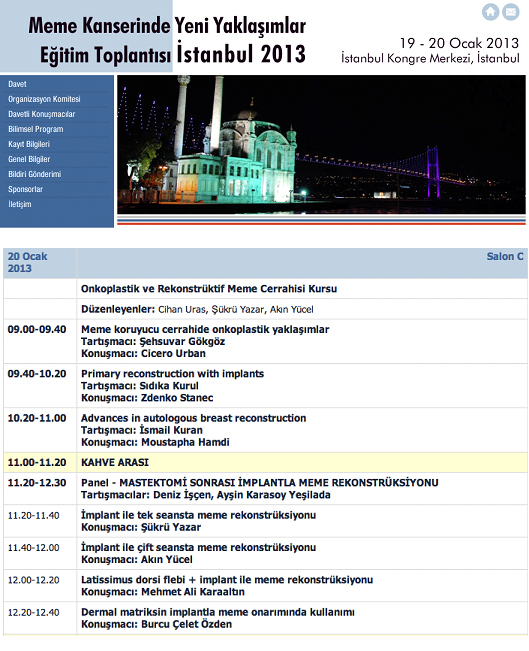Go to Davetli Konuşmacılar
The width and height of the screenshot is (529, 651).
[42, 114]
